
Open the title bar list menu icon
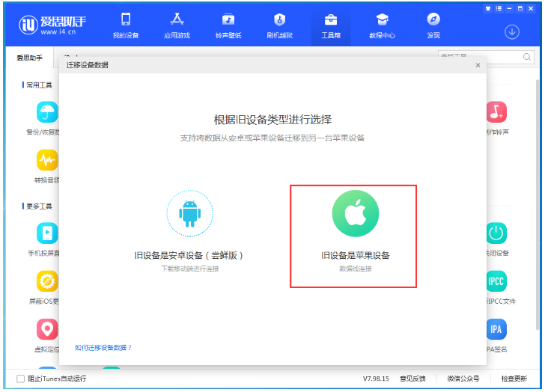coord(499,9)
